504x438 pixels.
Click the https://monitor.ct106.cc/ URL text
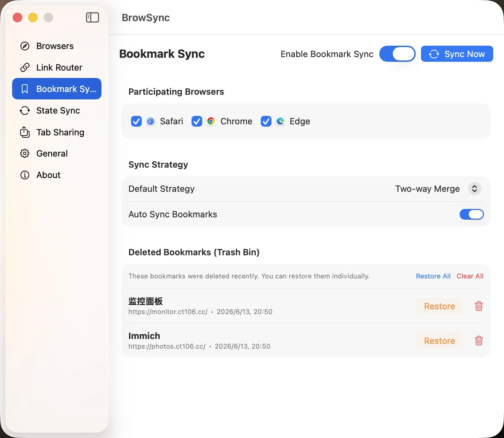coord(168,312)
